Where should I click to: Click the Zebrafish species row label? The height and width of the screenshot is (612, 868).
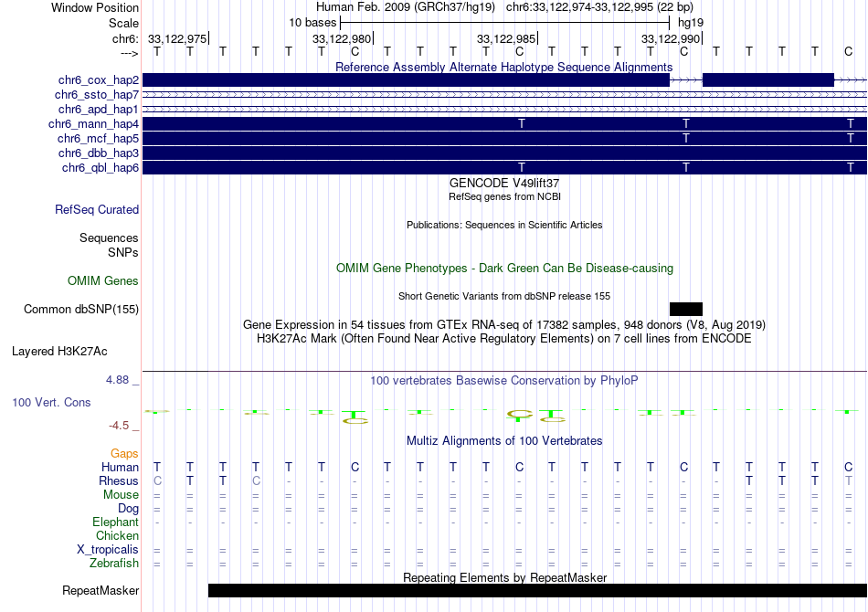[114, 564]
